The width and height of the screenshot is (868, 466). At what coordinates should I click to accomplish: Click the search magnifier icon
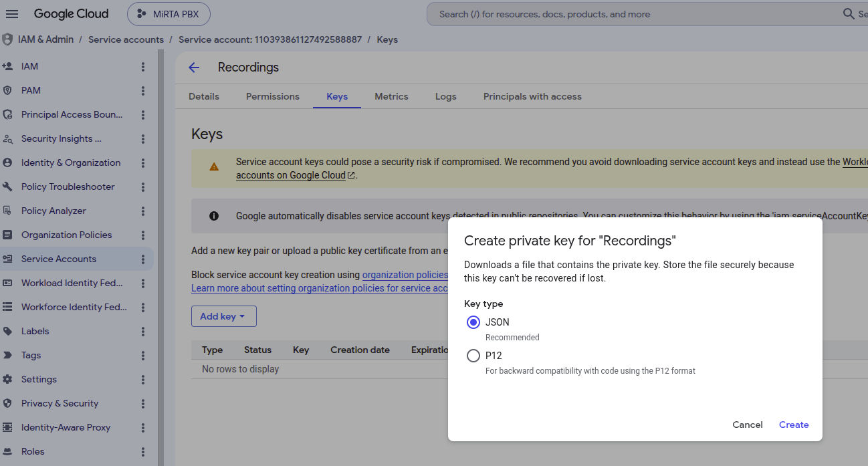coord(849,14)
